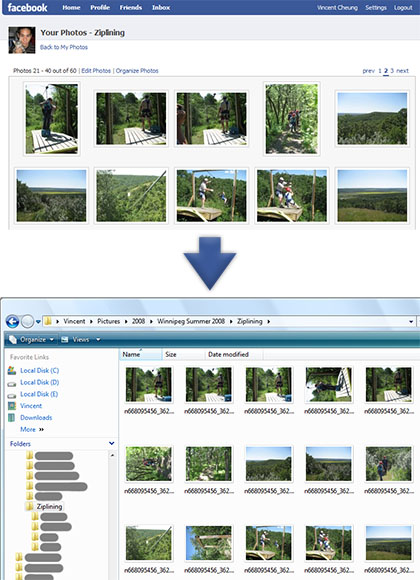Go to the next photos page
This screenshot has height=580, width=420.
pyautogui.click(x=402, y=71)
